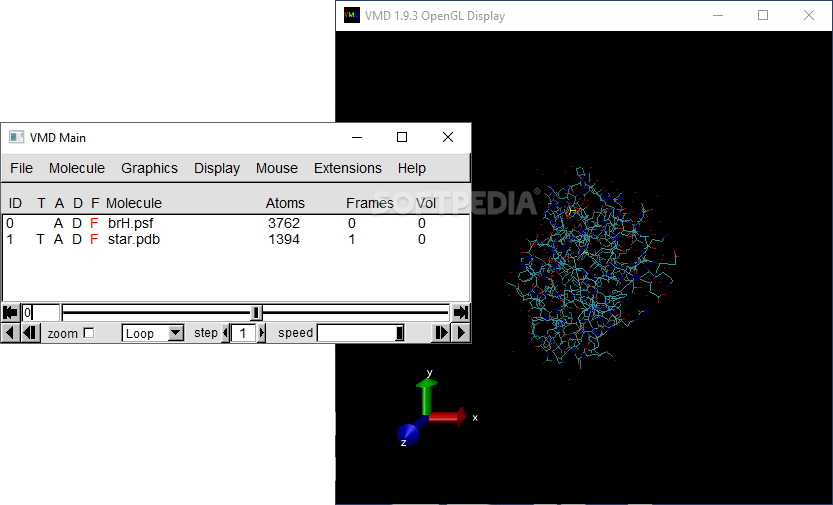Toggle Displayed flag for brH.psf
Image resolution: width=833 pixels, height=505 pixels.
click(x=77, y=223)
